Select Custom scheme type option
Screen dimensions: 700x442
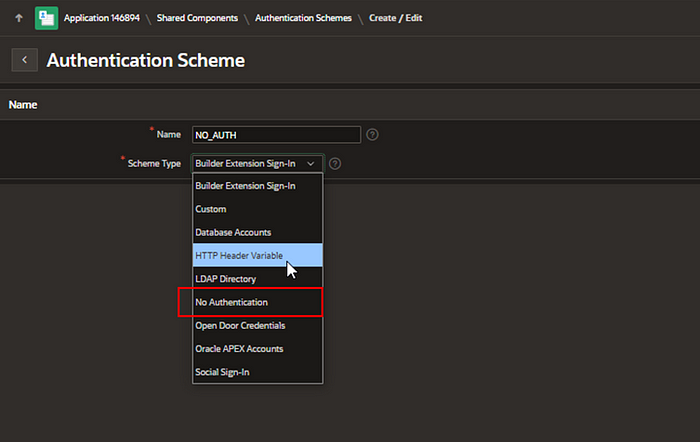point(258,209)
